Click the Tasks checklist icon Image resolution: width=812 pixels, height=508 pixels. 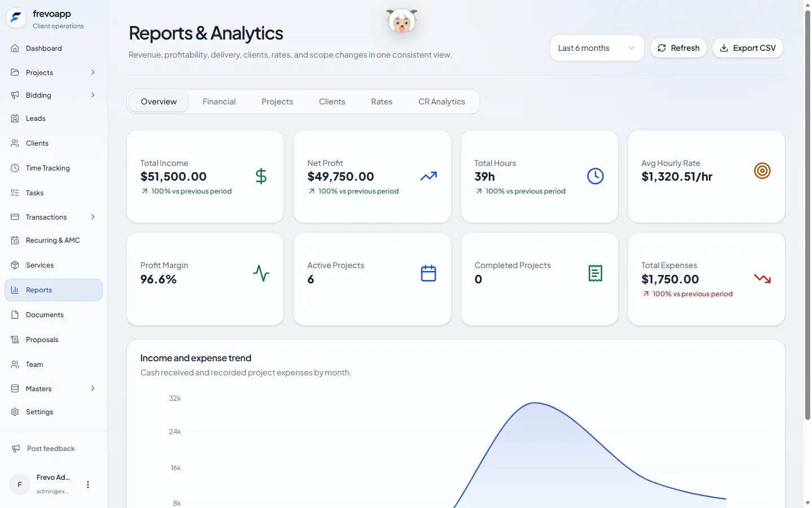tap(15, 193)
